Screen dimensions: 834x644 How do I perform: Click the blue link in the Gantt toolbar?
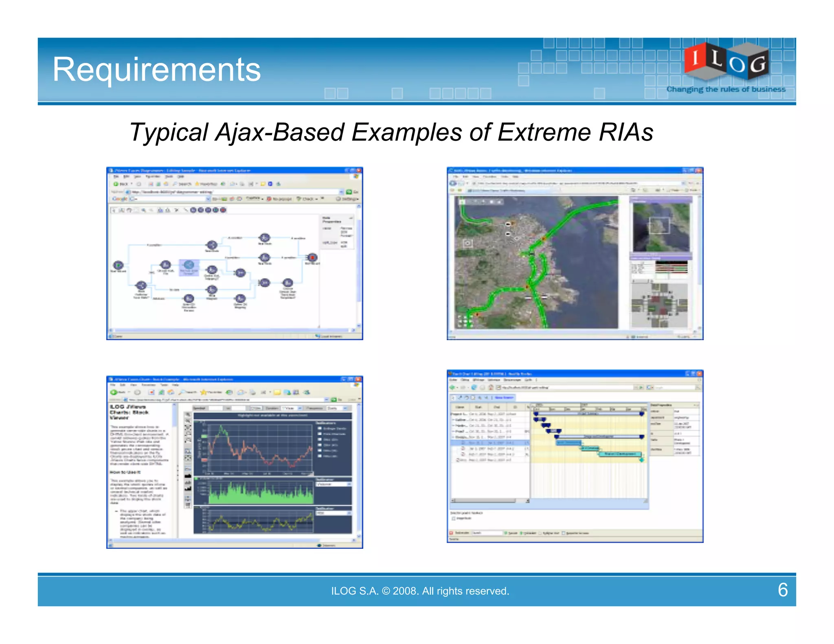point(504,397)
